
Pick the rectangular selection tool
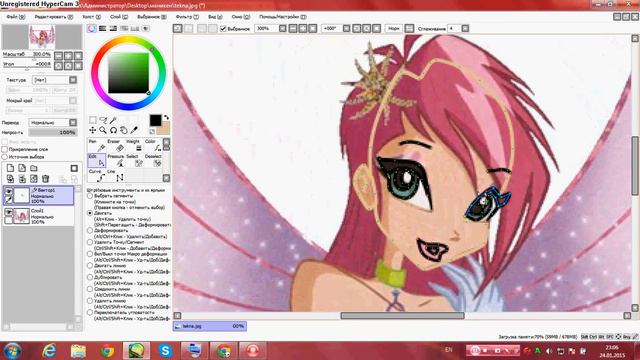click(93, 120)
